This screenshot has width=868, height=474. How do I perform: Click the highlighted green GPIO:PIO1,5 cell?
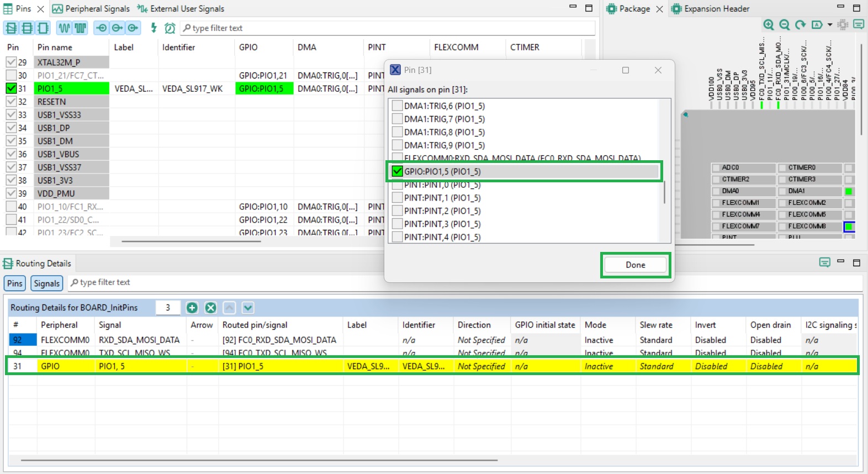click(x=264, y=88)
